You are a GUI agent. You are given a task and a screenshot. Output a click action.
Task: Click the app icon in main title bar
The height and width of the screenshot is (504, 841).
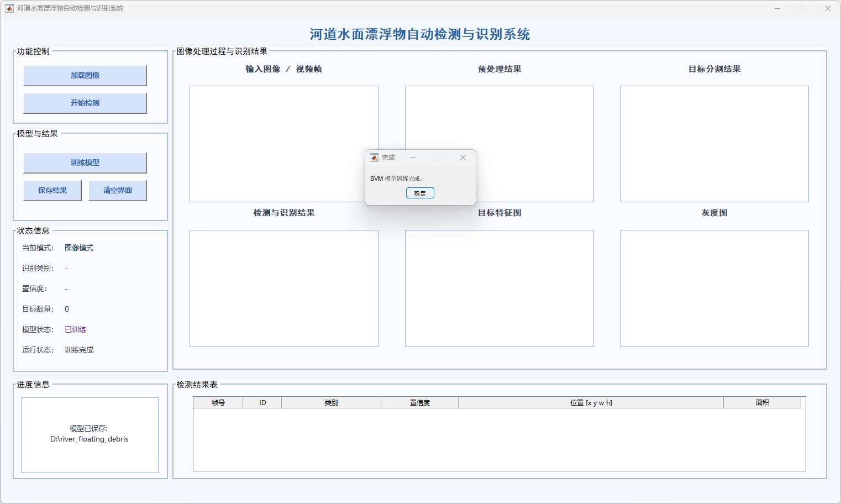(x=9, y=8)
